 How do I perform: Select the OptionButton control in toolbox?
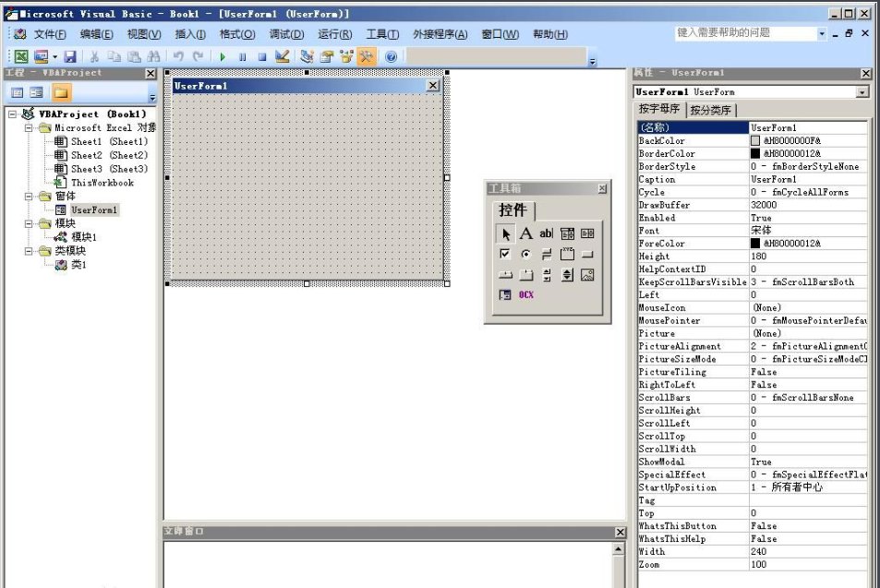[x=525, y=254]
